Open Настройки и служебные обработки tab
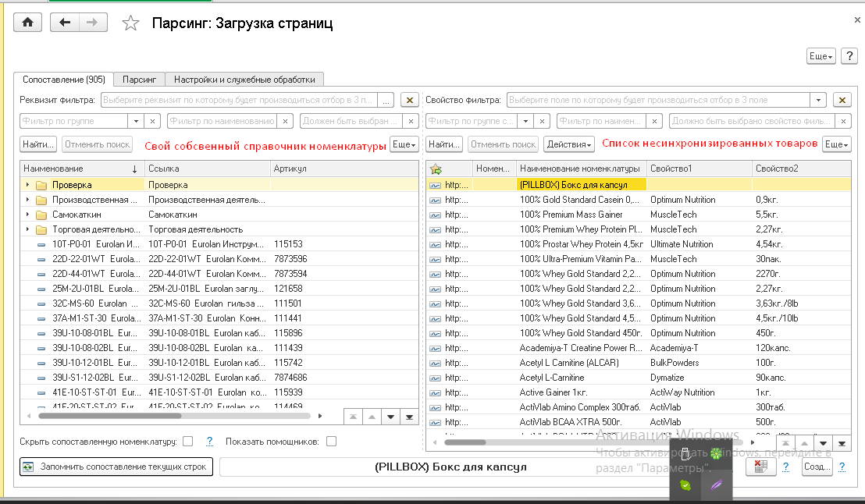The image size is (865, 504). point(244,80)
